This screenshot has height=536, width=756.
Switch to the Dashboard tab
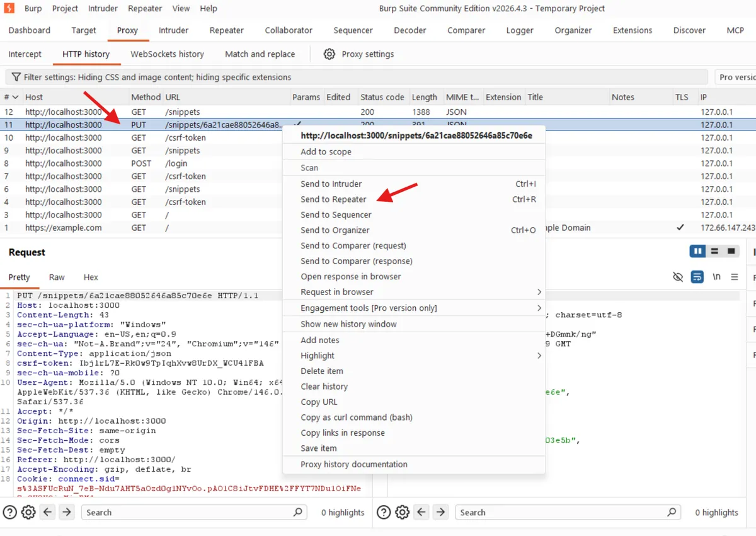(x=30, y=30)
